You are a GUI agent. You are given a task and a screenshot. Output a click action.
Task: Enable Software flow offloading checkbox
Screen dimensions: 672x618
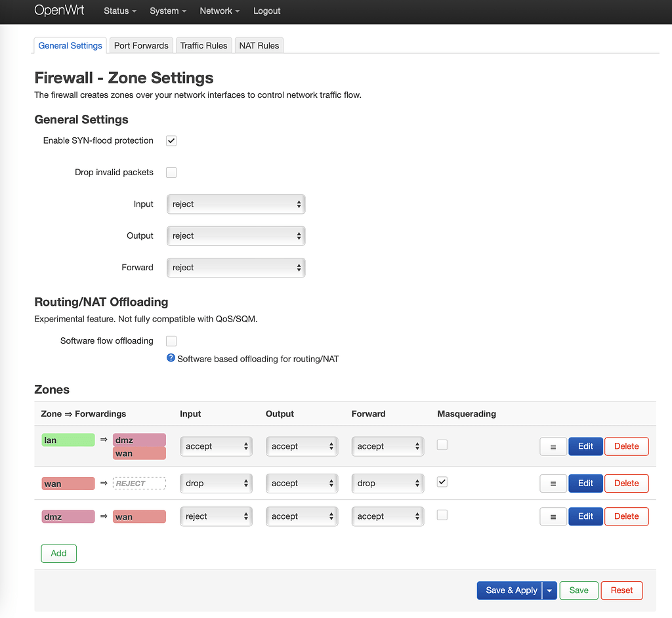(171, 341)
